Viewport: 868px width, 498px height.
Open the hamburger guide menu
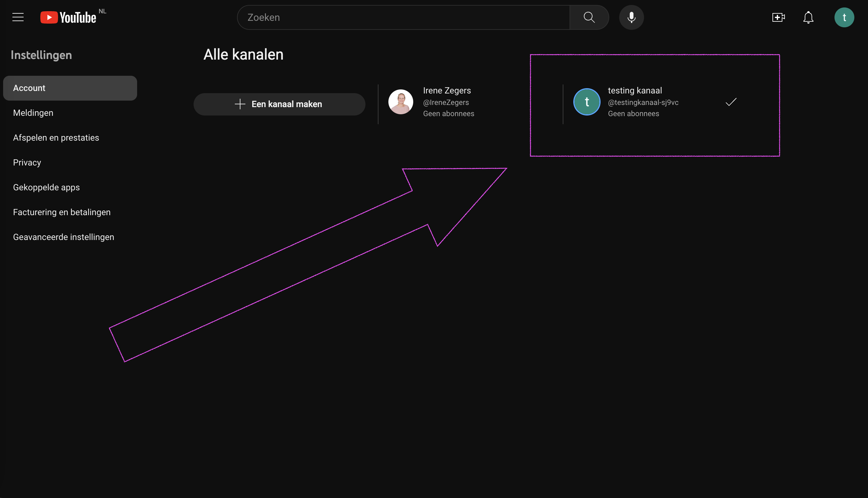(x=18, y=17)
